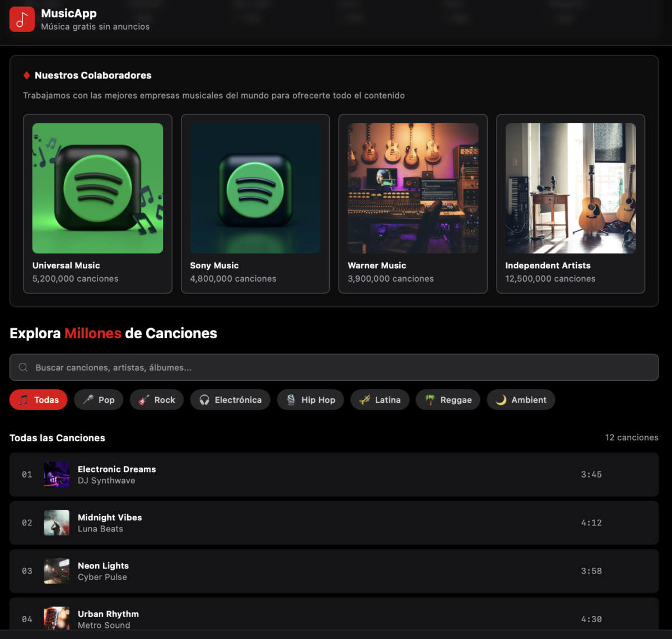
Task: Click the Sony Music label name
Action: [214, 265]
